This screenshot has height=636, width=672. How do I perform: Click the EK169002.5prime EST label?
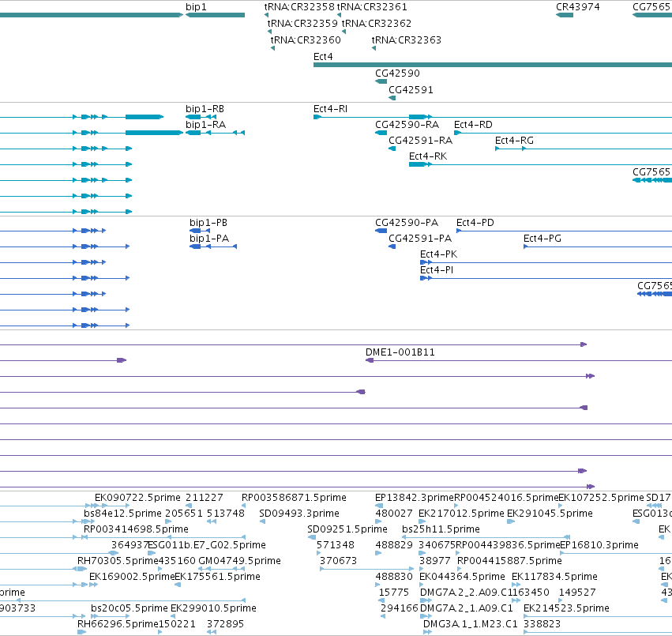132,577
